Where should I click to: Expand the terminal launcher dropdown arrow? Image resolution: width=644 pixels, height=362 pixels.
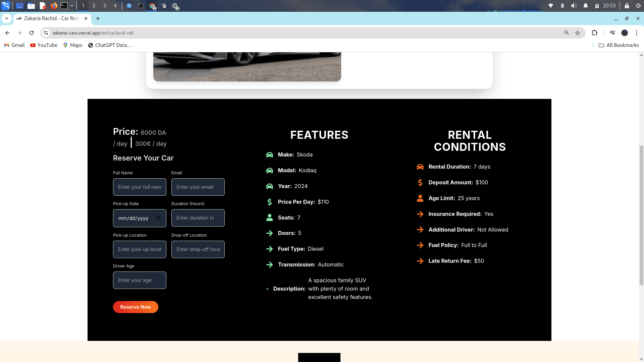tap(72, 6)
